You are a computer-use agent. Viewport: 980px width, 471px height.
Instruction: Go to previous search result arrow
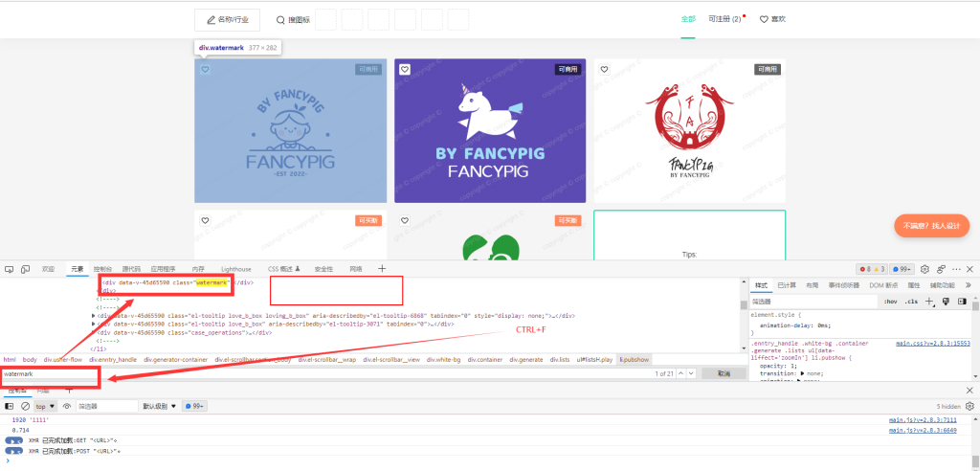click(680, 373)
